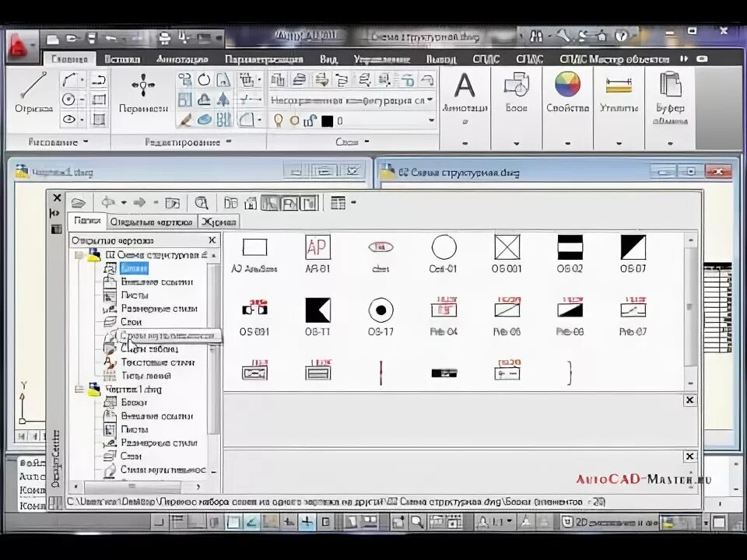Close the DesignCenter preview pane
Viewport: 747px width, 560px height.
click(x=689, y=400)
